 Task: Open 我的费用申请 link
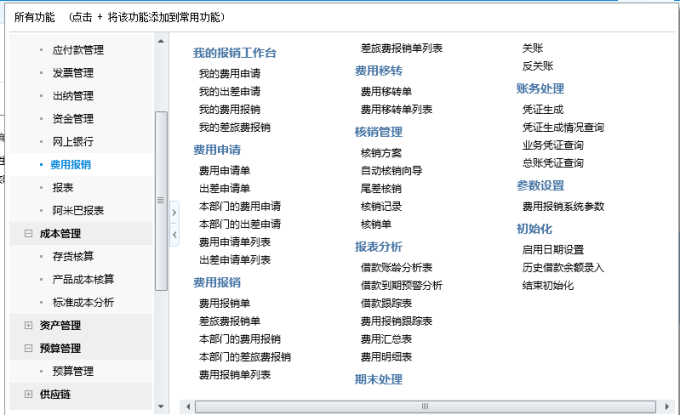[229, 74]
